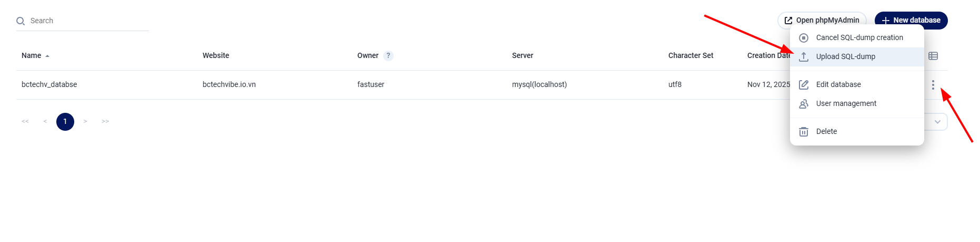The width and height of the screenshot is (980, 242).
Task: Type in the Search input field
Action: (x=87, y=21)
